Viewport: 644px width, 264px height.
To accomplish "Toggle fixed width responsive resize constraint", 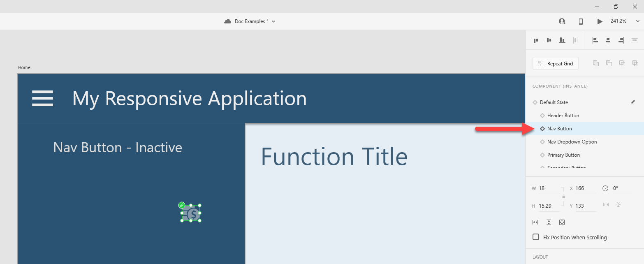I will [535, 222].
